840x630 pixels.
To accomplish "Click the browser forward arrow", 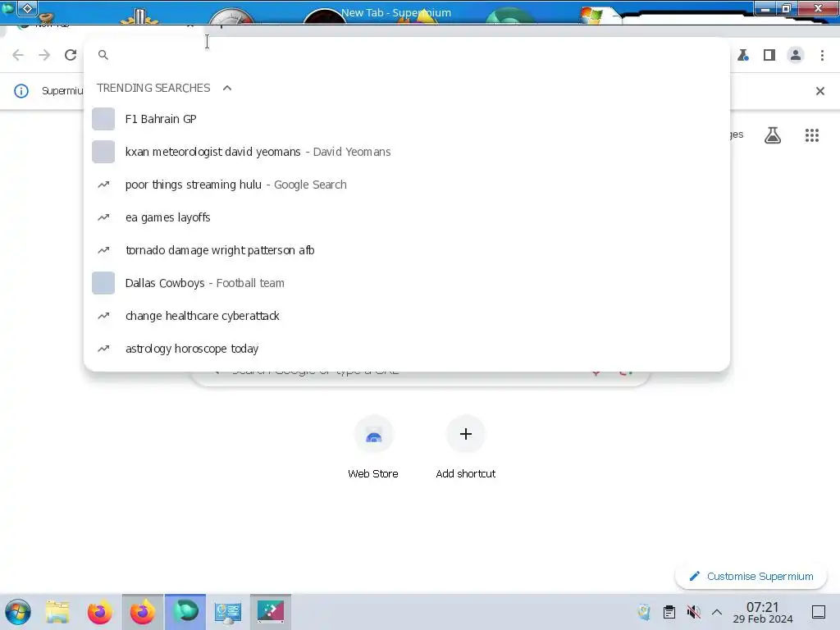I will pyautogui.click(x=44, y=55).
